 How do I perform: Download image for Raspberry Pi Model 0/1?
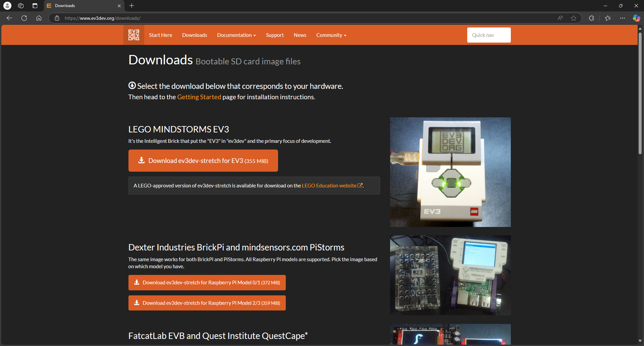point(207,283)
